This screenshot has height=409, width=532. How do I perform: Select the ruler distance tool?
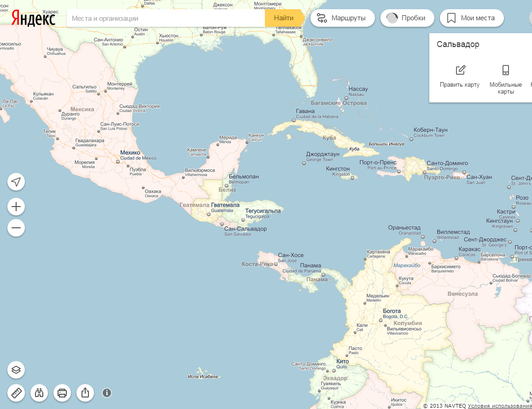[16, 393]
